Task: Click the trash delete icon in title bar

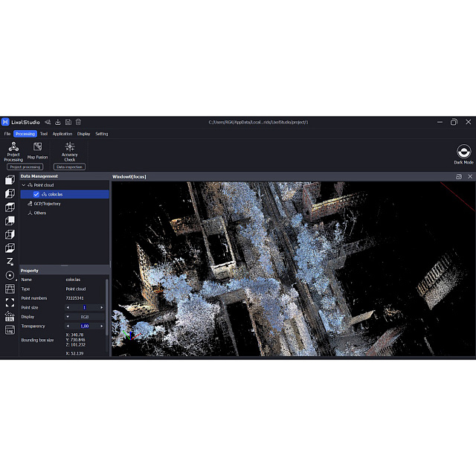Action: (x=78, y=122)
